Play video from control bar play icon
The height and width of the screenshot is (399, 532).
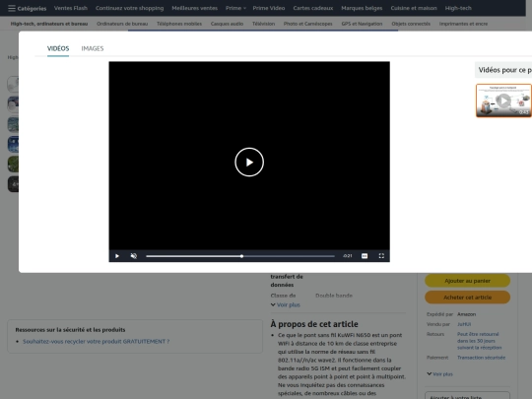tap(117, 256)
